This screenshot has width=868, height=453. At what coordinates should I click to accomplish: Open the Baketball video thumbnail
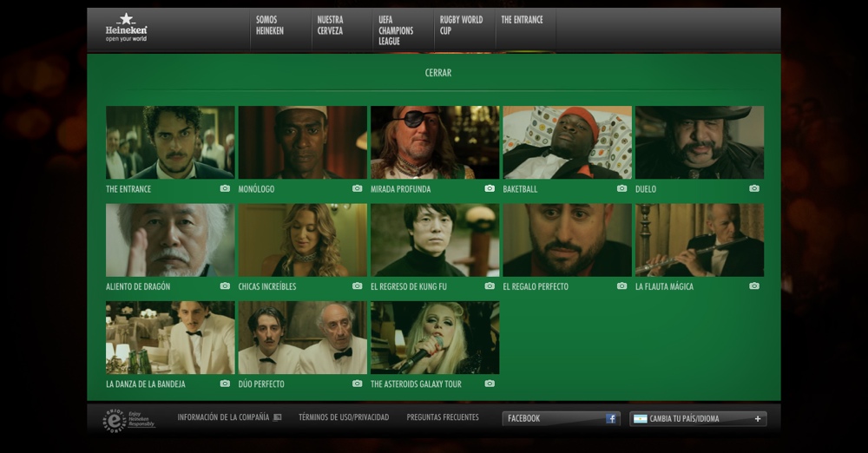coord(567,142)
